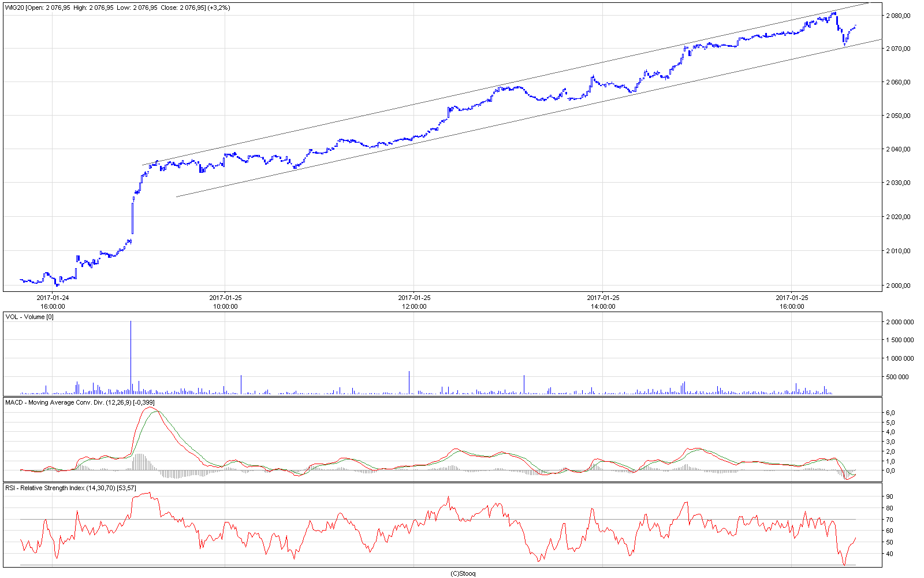This screenshot has width=924, height=578.
Task: Click the MACD Moving Average Conv. Div. title
Action: (80, 402)
